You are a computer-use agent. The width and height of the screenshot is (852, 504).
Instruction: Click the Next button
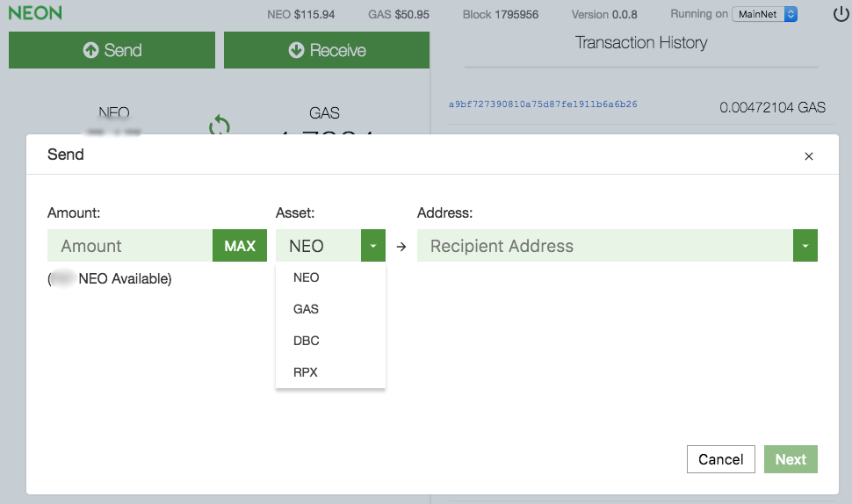[791, 459]
